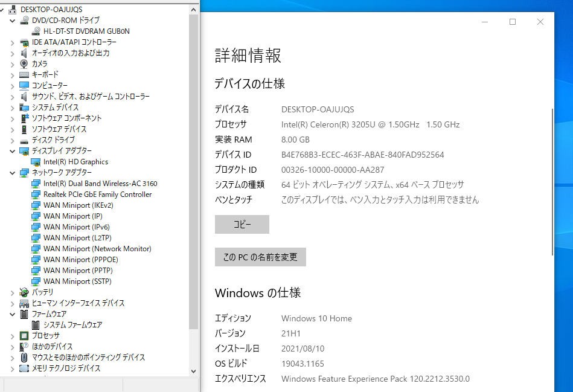Click the 8.00 GB RAM value
This screenshot has height=392, width=573.
(295, 140)
